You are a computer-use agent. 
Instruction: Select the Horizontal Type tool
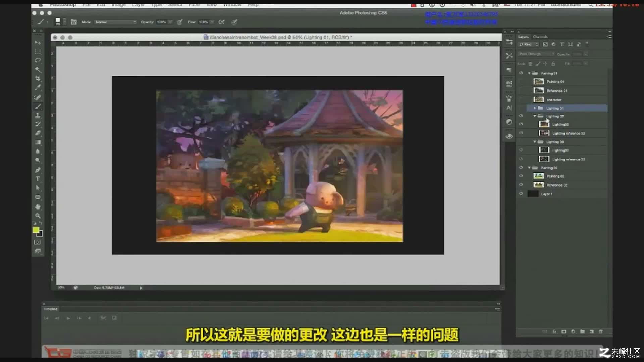(38, 179)
